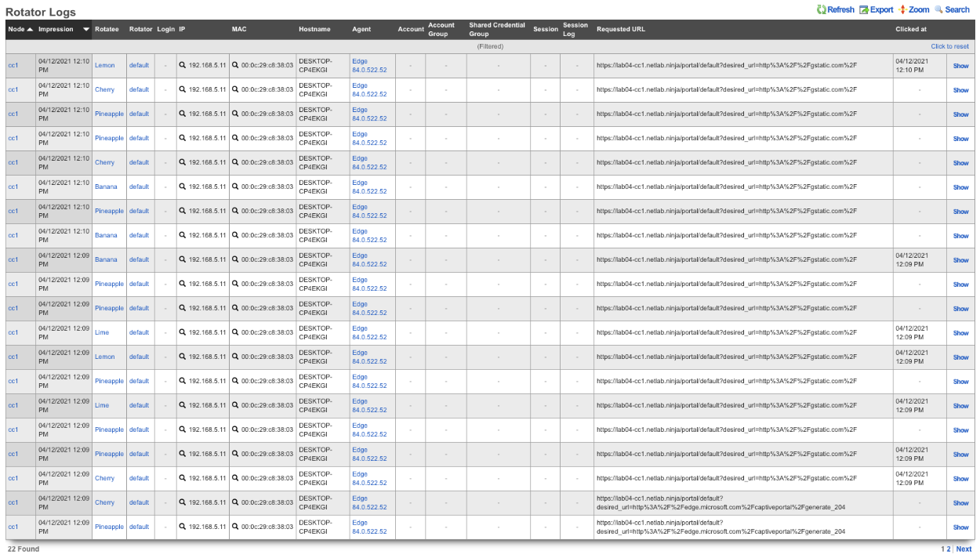This screenshot has height=558, width=980.
Task: Sort by the Agent column header
Action: (x=361, y=30)
